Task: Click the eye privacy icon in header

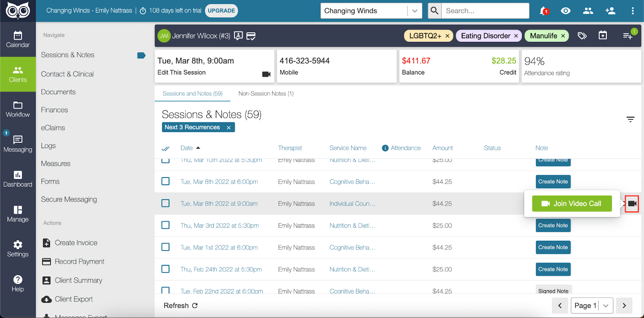Action: [566, 11]
